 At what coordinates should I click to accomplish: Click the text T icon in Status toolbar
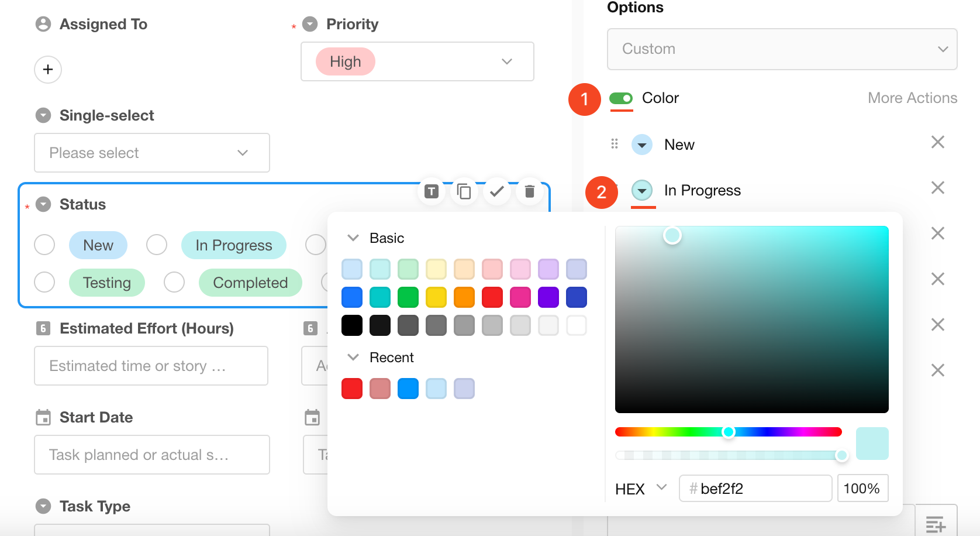point(432,191)
